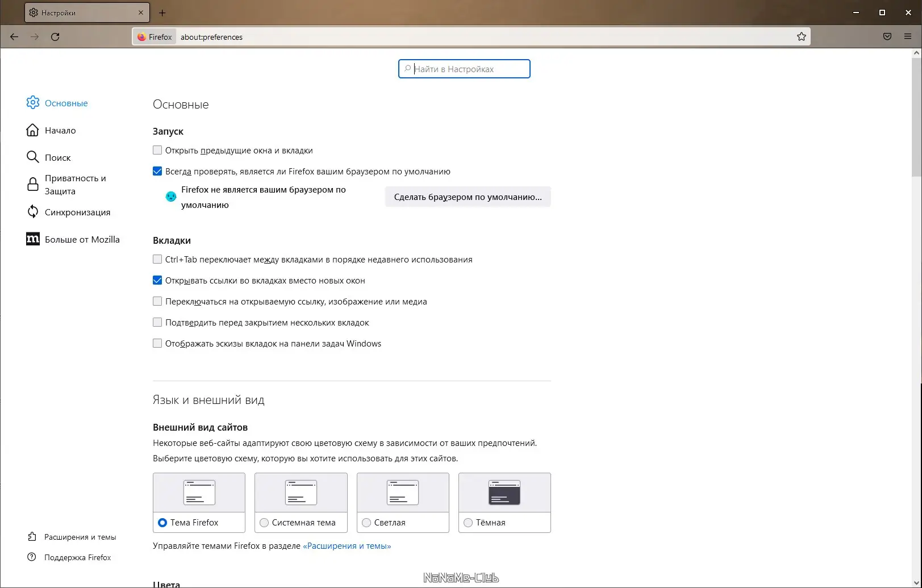Select the Тема Firefox radio button
Screen dimensions: 922x588
(162, 523)
